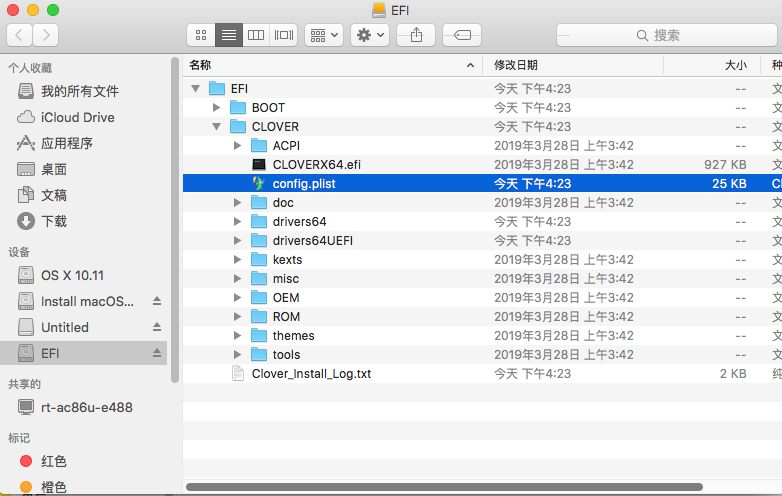This screenshot has width=782, height=496.
Task: Select the drivers64UEFI folder name
Action: [x=313, y=241]
